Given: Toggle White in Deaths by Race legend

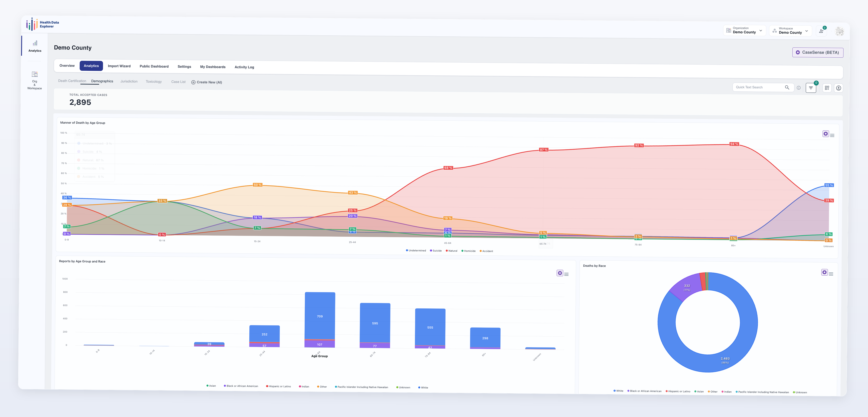Looking at the screenshot, I should click(x=618, y=391).
